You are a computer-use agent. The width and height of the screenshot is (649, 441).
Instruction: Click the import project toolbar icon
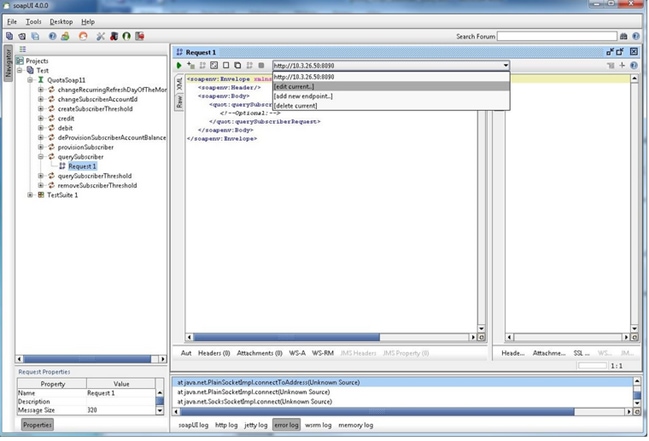[22, 36]
